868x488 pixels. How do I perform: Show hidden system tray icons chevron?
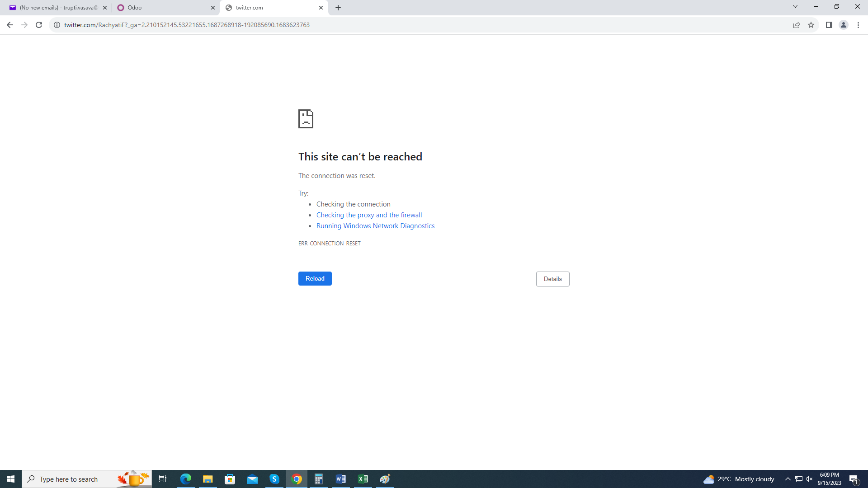[x=788, y=479]
